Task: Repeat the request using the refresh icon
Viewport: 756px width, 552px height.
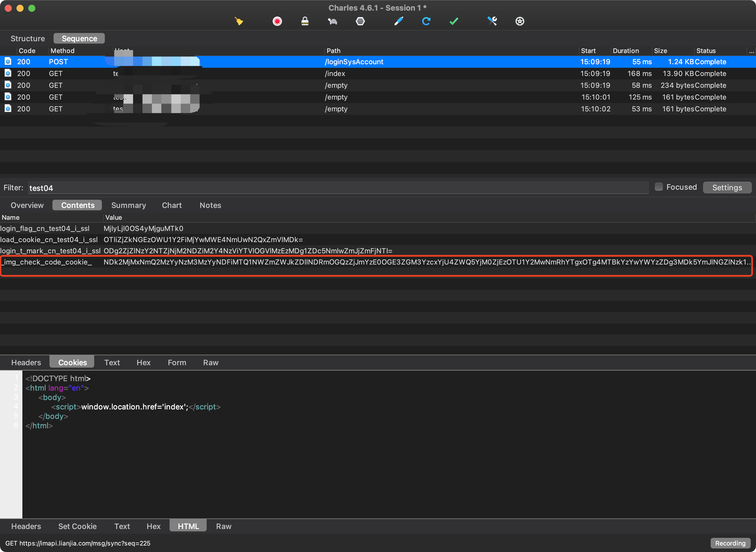Action: pos(426,21)
